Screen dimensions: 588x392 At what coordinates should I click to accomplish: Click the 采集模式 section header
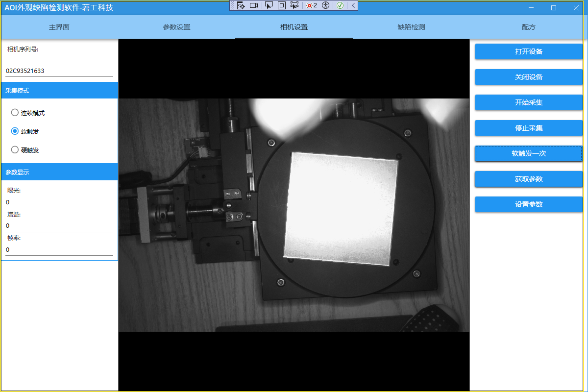59,90
